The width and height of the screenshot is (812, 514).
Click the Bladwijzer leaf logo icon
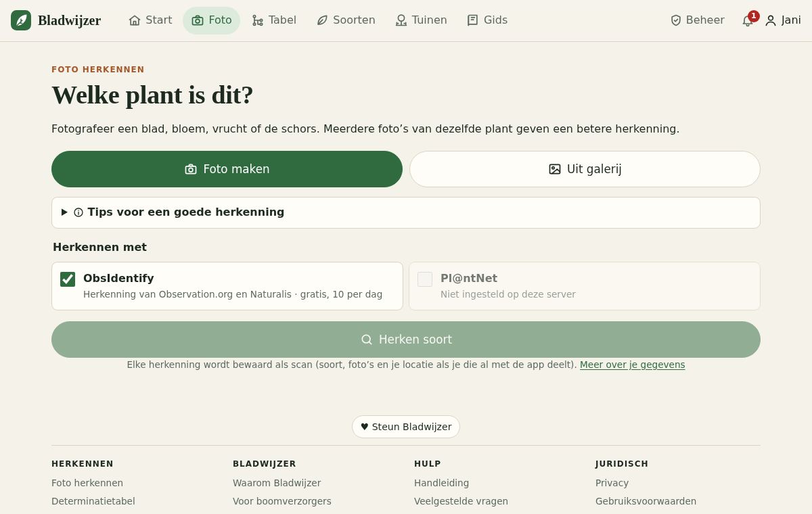21,20
